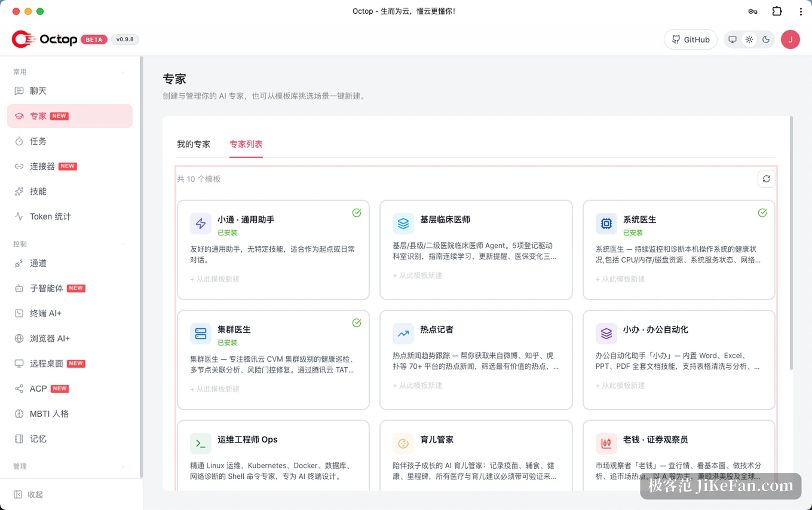Open 子智能体 sub-agents page
Viewport: 812px width, 510px height.
point(70,288)
